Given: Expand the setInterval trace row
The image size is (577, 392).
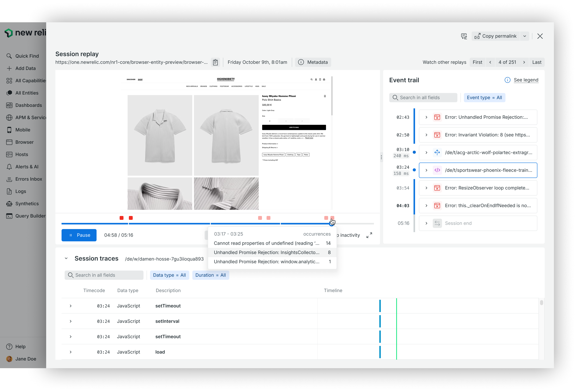Looking at the screenshot, I should tap(71, 321).
